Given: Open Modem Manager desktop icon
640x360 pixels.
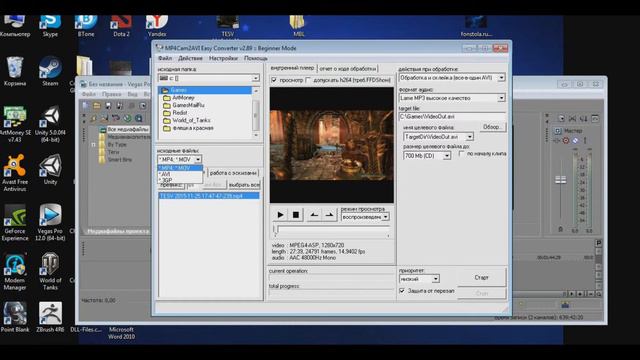Looking at the screenshot, I should click(x=15, y=272).
